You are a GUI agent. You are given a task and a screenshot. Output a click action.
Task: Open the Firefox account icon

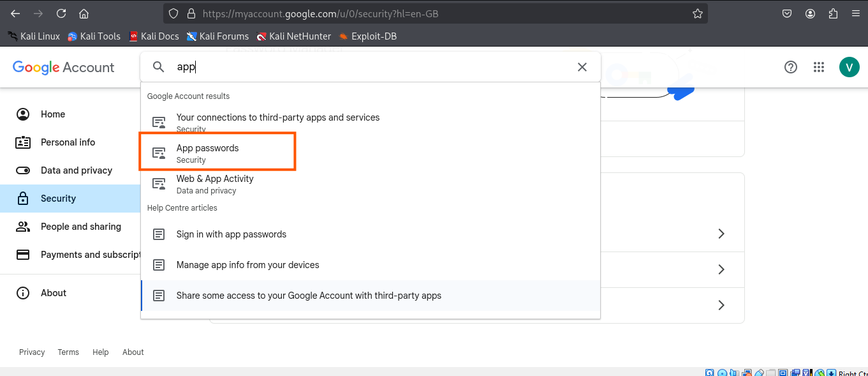click(x=810, y=13)
